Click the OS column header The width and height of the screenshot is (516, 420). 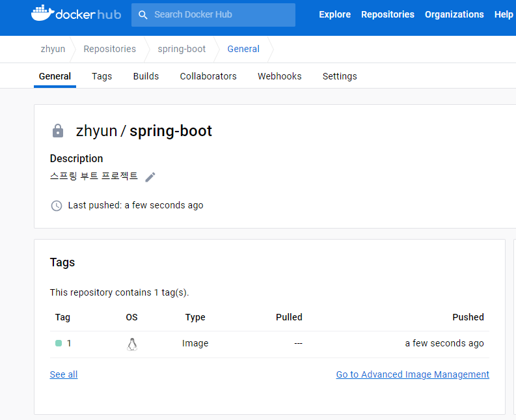(131, 317)
